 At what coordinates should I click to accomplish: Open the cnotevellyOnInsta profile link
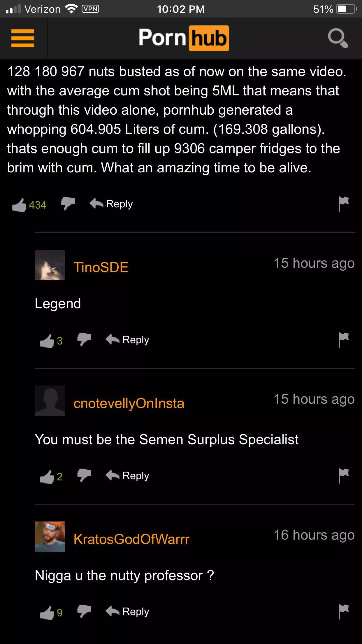(129, 403)
